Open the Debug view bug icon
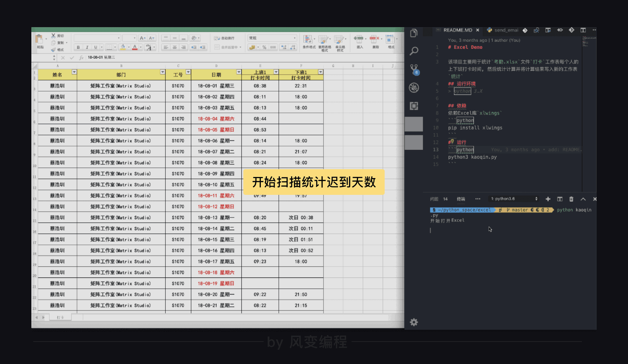The height and width of the screenshot is (364, 628). point(414,87)
